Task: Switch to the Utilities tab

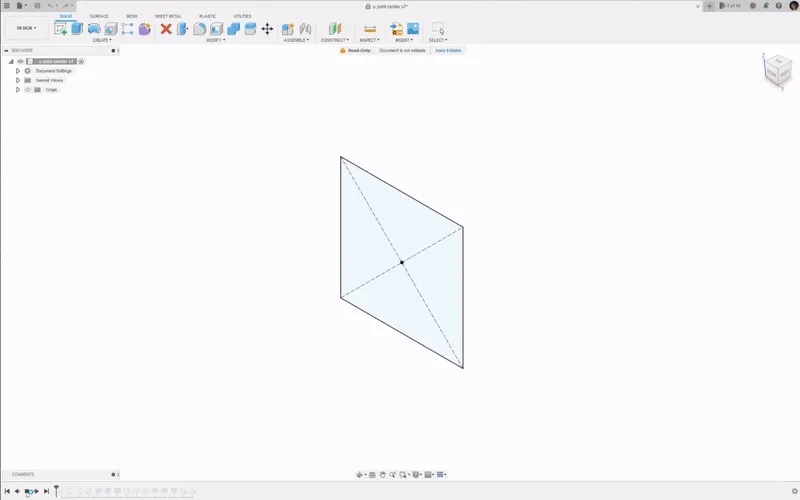Action: tap(242, 16)
